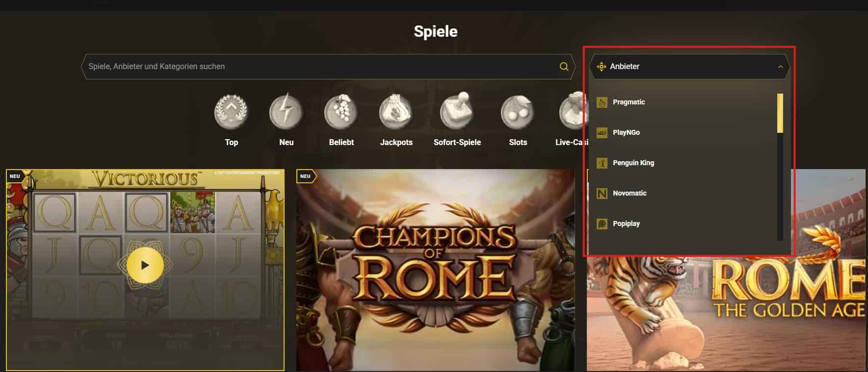
Task: Open the Slots cherries category icon
Action: pyautogui.click(x=518, y=112)
